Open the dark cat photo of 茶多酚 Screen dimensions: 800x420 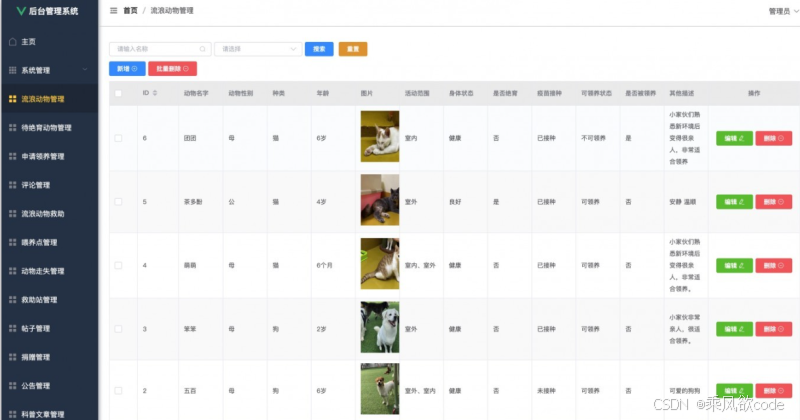380,200
